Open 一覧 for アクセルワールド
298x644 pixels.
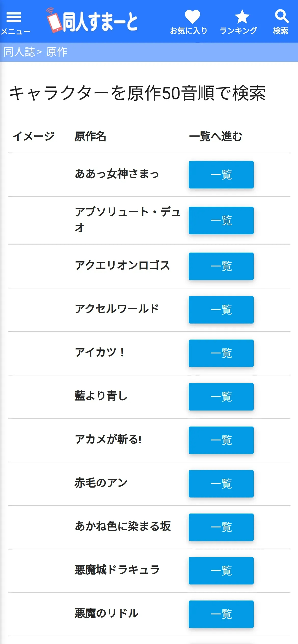pyautogui.click(x=221, y=310)
